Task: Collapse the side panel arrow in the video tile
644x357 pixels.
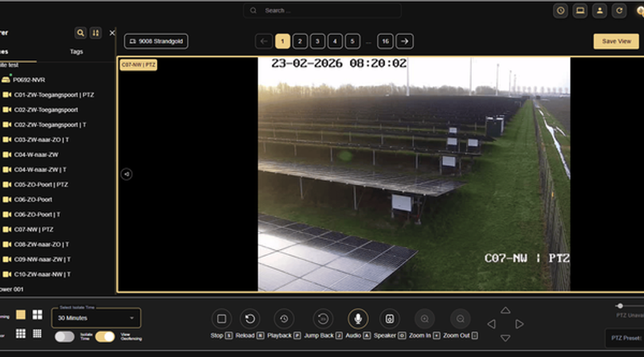Action: pyautogui.click(x=126, y=174)
